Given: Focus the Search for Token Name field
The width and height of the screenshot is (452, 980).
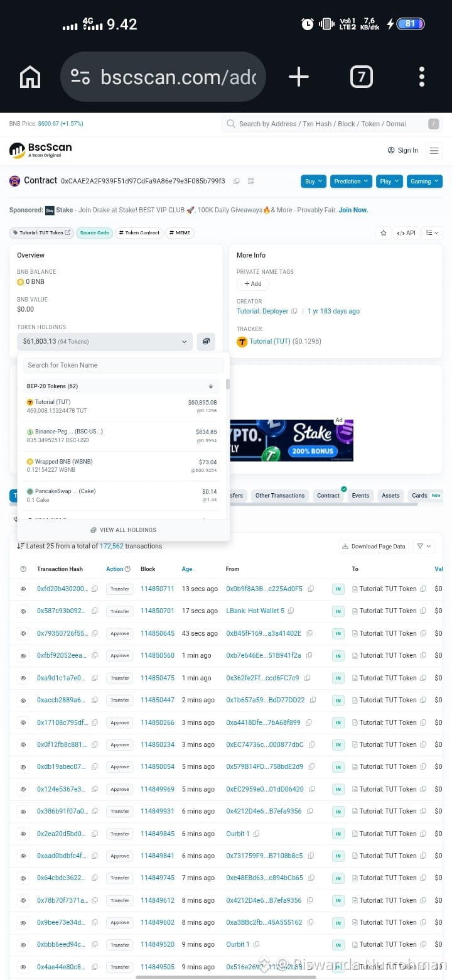Looking at the screenshot, I should (x=124, y=365).
